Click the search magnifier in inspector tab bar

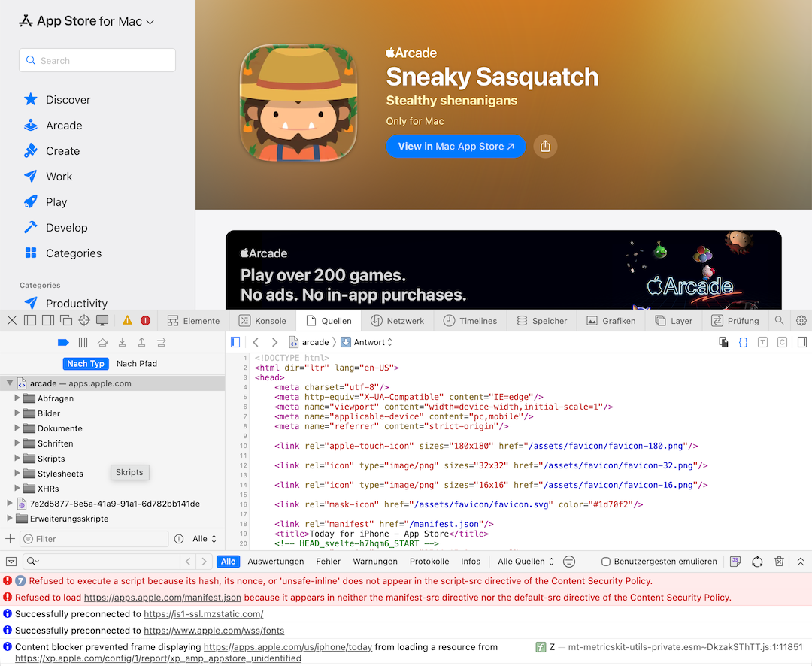pos(780,320)
